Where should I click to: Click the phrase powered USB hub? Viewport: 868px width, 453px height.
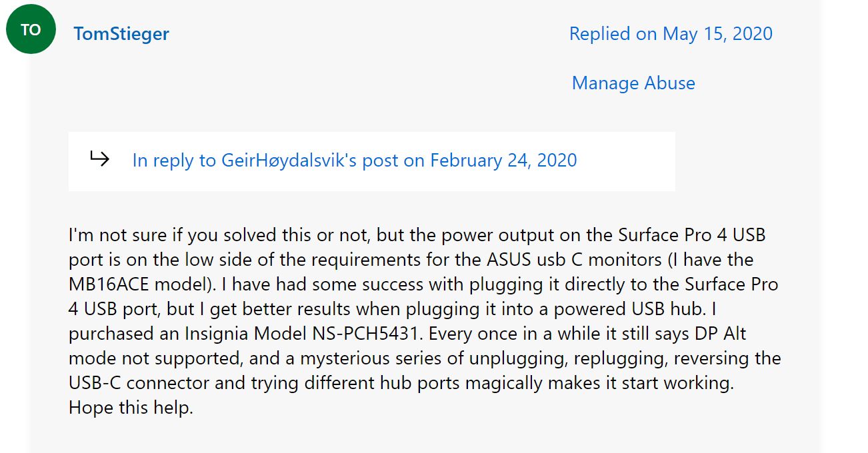(674, 309)
